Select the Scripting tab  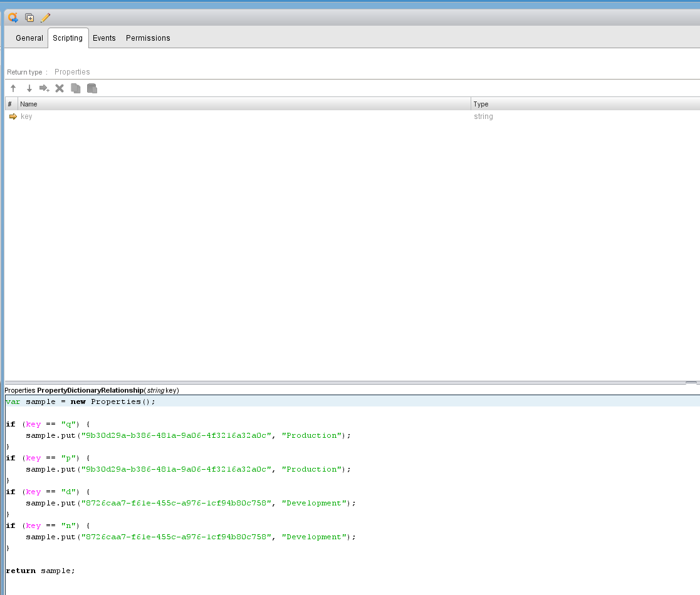[x=68, y=38]
